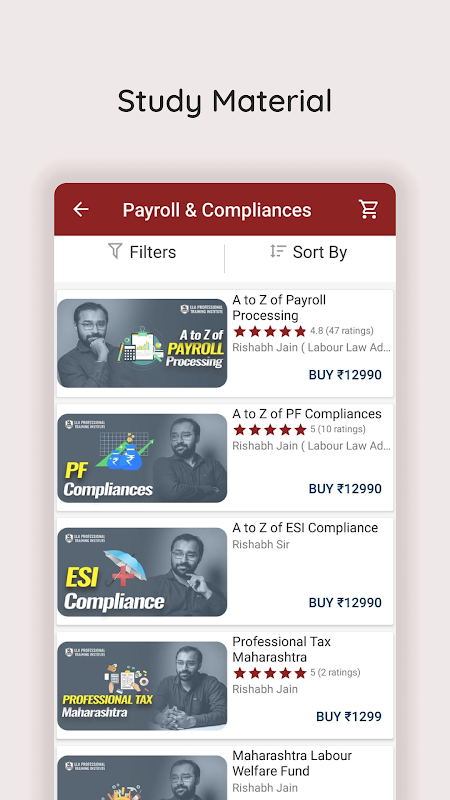Image resolution: width=450 pixels, height=800 pixels.
Task: Buy A to Z of ESI Compliance
Action: (345, 603)
